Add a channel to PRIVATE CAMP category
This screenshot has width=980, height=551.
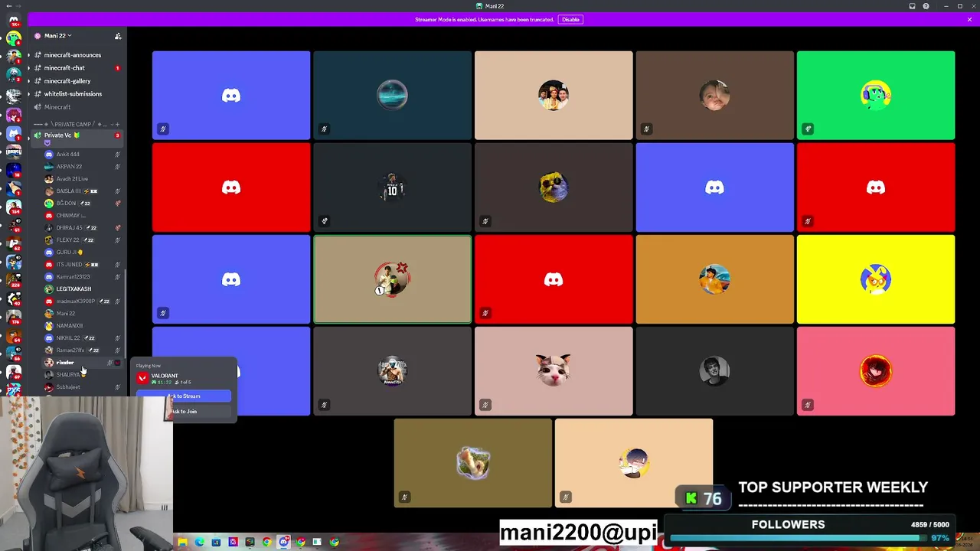pos(117,124)
